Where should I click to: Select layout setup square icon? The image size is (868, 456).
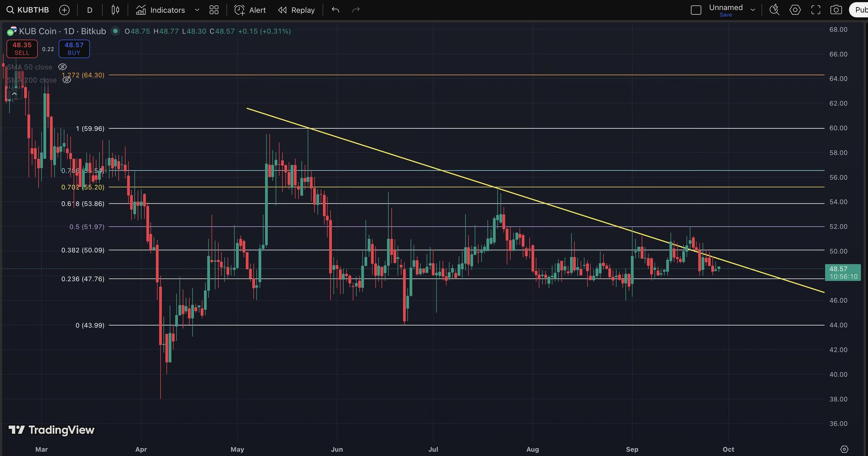click(696, 10)
